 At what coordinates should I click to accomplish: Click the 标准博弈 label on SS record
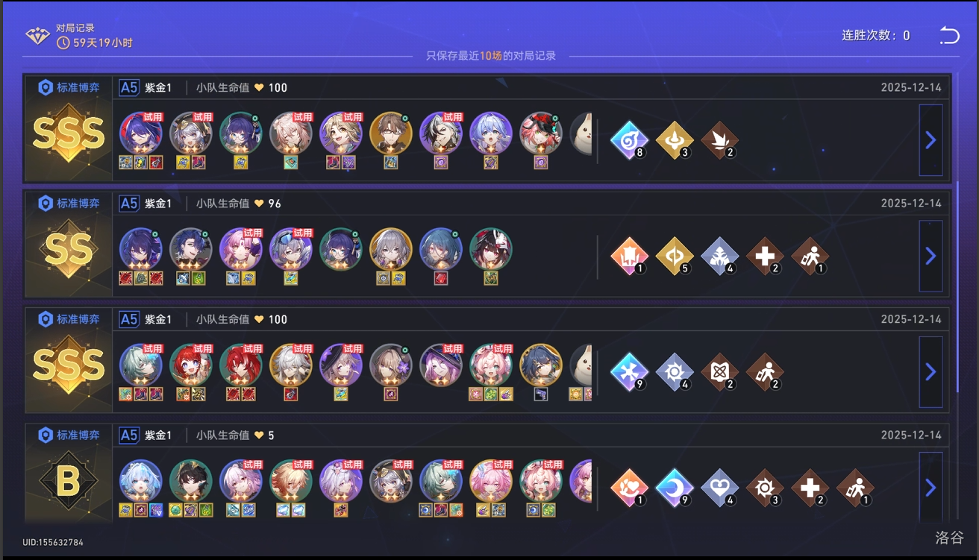pyautogui.click(x=78, y=203)
